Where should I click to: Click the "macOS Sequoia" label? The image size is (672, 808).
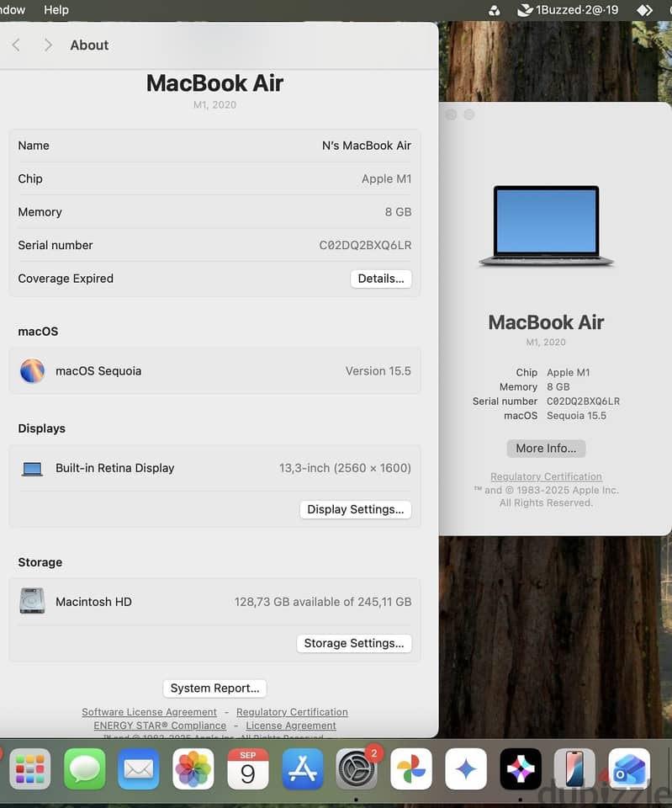click(x=98, y=371)
